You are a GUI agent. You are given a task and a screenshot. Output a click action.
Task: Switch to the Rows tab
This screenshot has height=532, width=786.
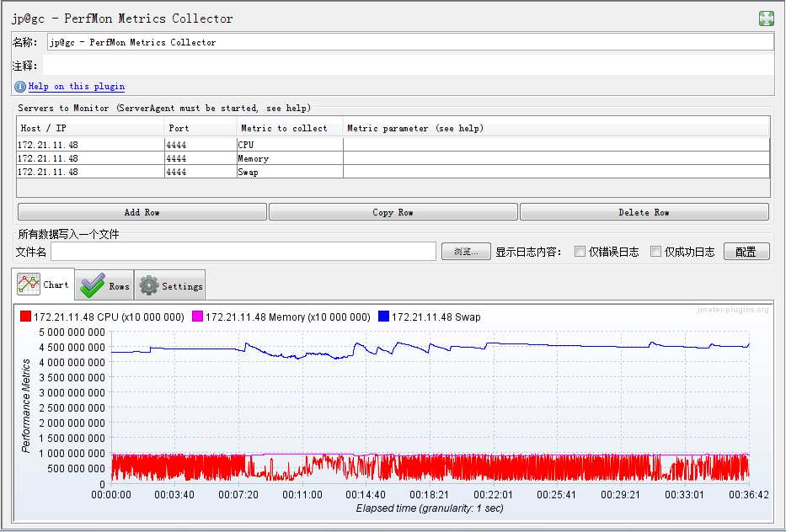pos(104,285)
